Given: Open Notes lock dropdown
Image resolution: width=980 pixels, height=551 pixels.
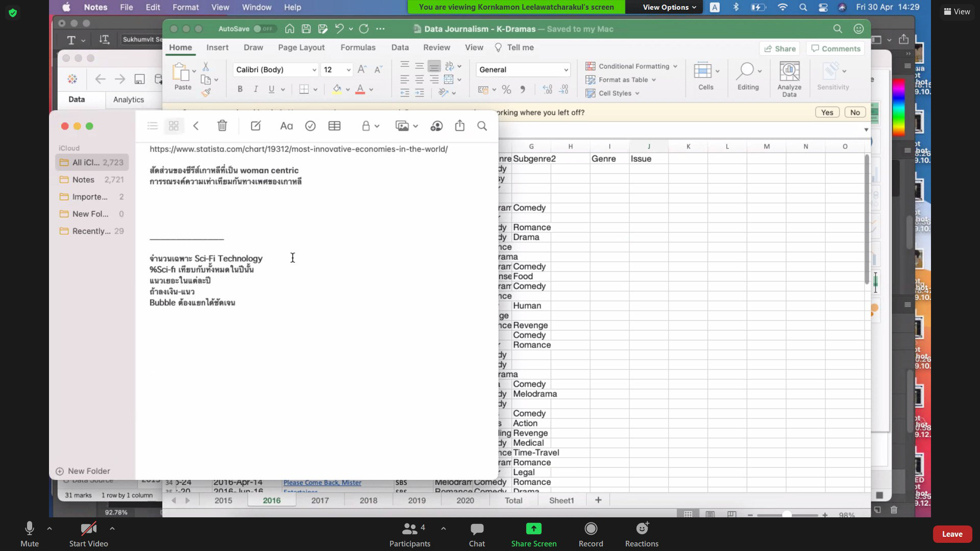Looking at the screenshot, I should [x=371, y=126].
